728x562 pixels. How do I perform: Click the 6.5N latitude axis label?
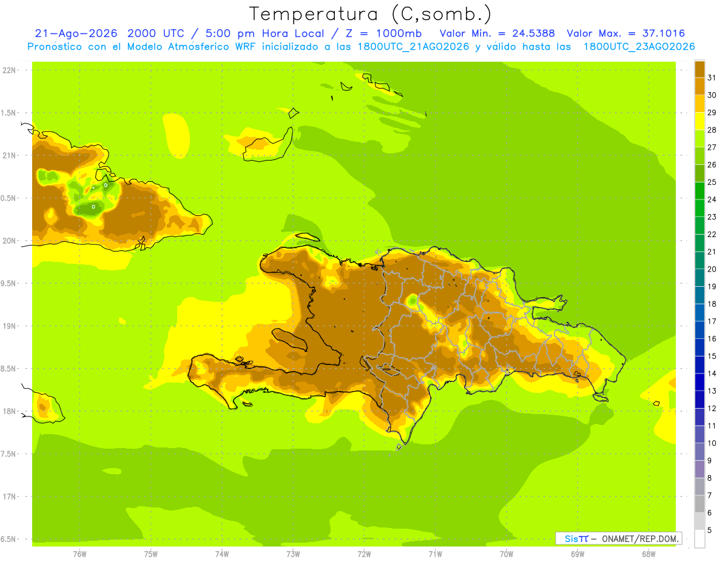(8, 540)
